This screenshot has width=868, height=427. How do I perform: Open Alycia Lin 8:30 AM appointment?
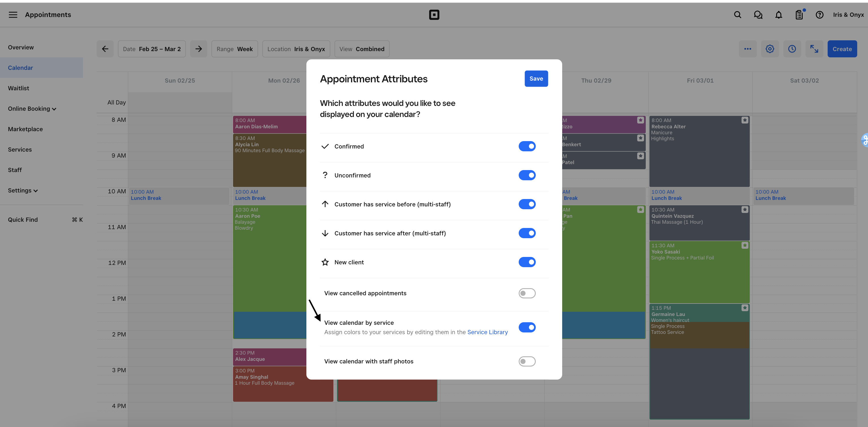tap(269, 160)
